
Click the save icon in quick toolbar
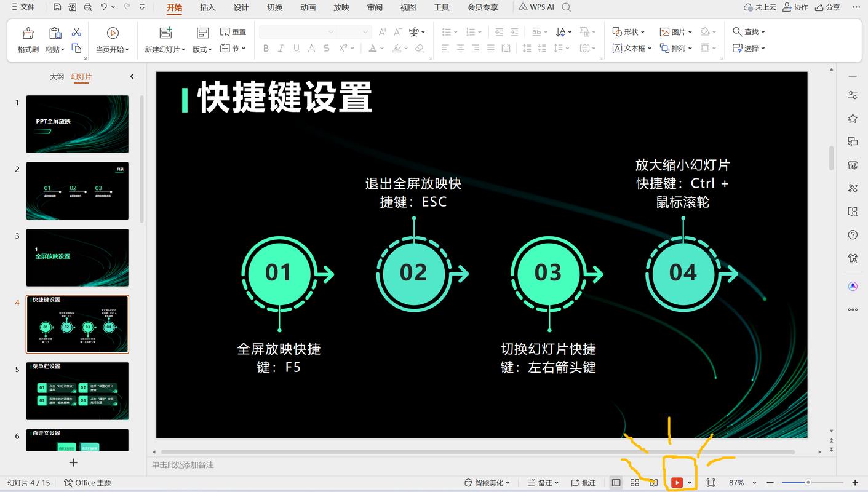click(57, 7)
